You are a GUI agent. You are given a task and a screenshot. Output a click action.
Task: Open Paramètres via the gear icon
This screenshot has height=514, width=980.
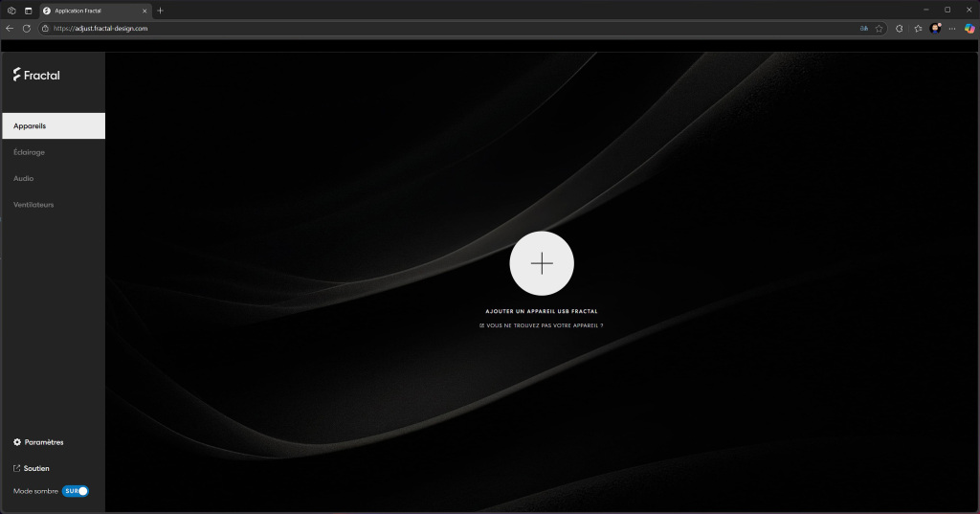click(x=17, y=442)
